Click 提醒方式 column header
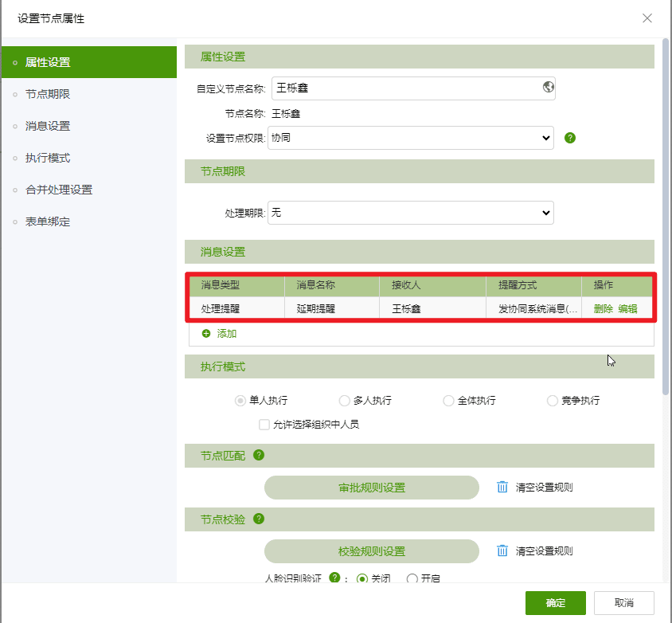 tap(534, 285)
